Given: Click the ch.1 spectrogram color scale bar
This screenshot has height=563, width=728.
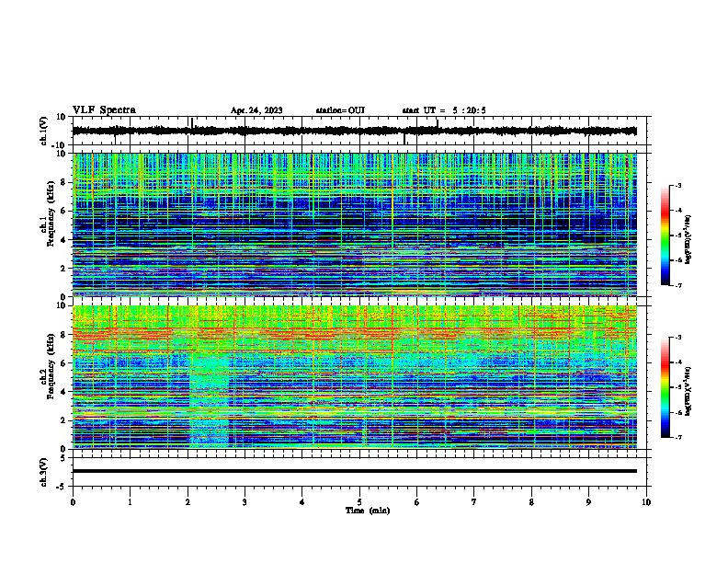Looking at the screenshot, I should (x=665, y=236).
